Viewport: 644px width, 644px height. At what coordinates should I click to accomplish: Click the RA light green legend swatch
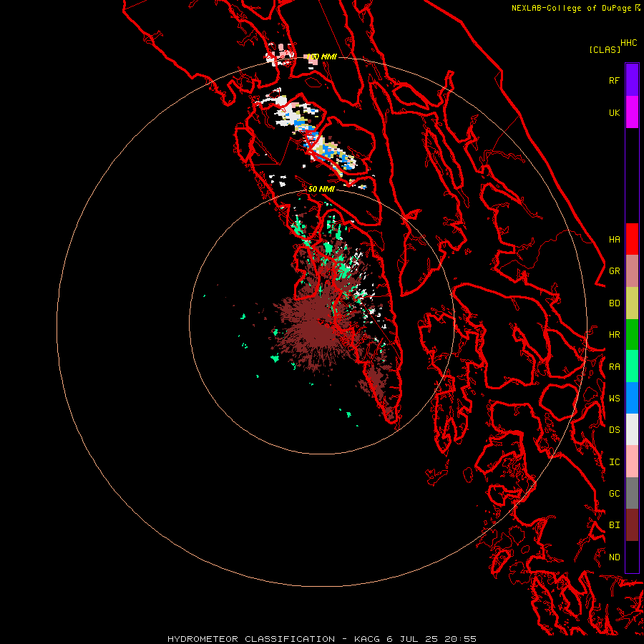632,366
